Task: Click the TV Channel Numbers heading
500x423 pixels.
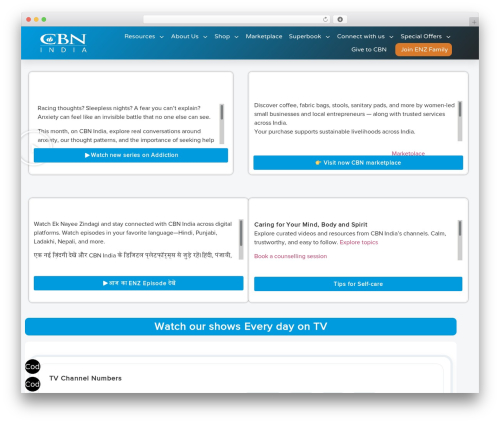Action: click(x=85, y=378)
